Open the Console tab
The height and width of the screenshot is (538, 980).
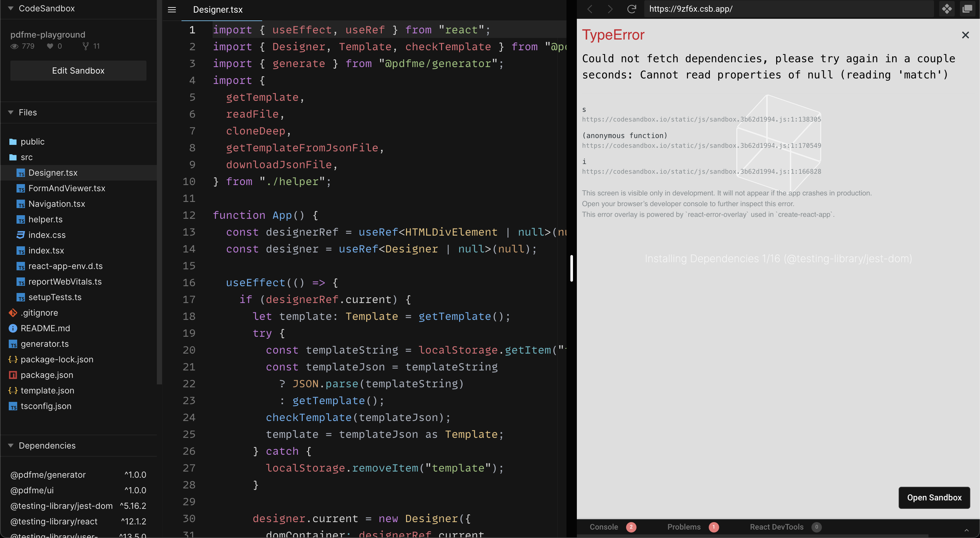point(612,527)
